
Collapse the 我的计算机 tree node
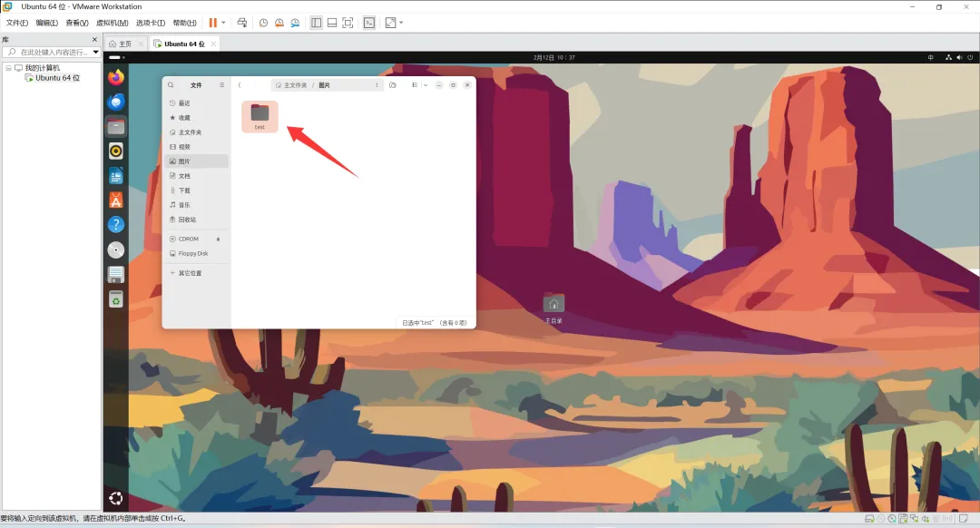pyautogui.click(x=9, y=67)
